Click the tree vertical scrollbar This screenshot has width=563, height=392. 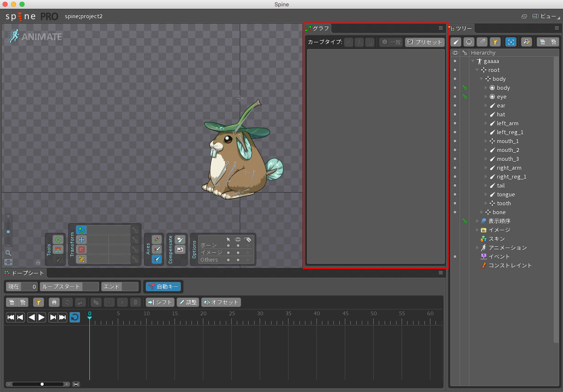pos(556,199)
